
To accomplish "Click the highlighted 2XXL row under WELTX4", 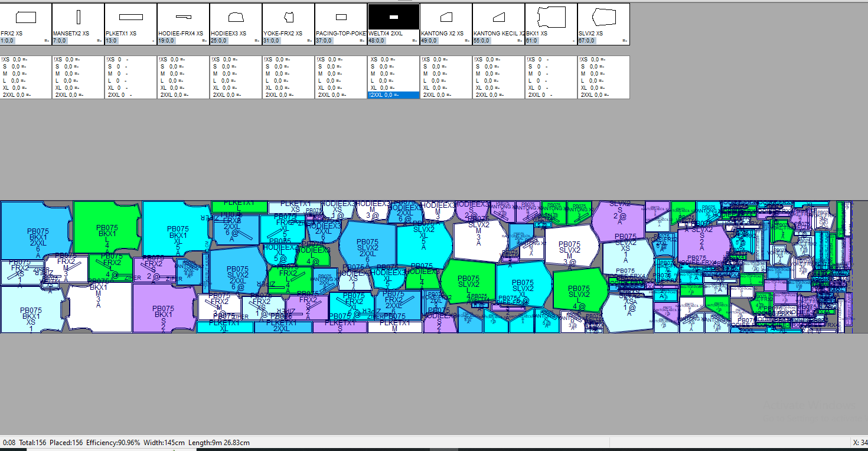I will click(x=393, y=95).
